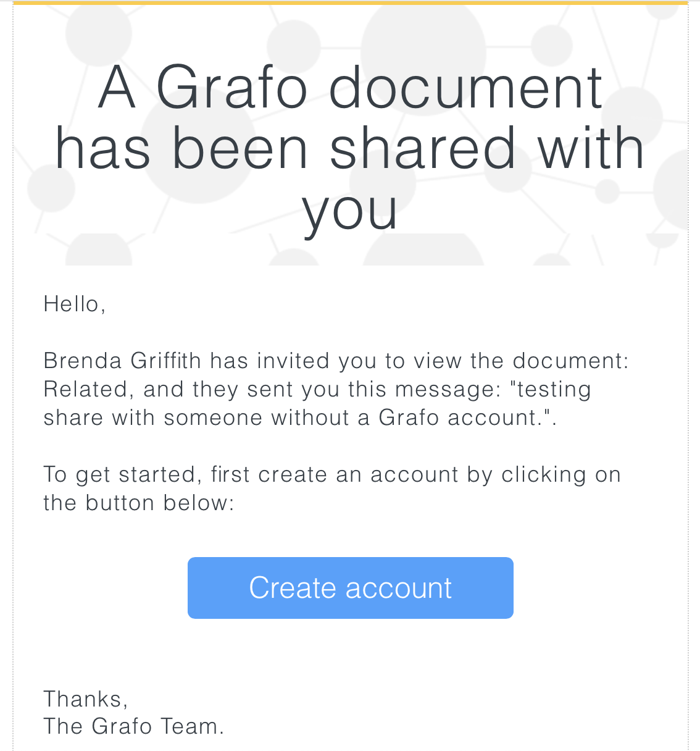Image resolution: width=700 pixels, height=751 pixels.
Task: Click the "Hello," greeting text
Action: [75, 304]
